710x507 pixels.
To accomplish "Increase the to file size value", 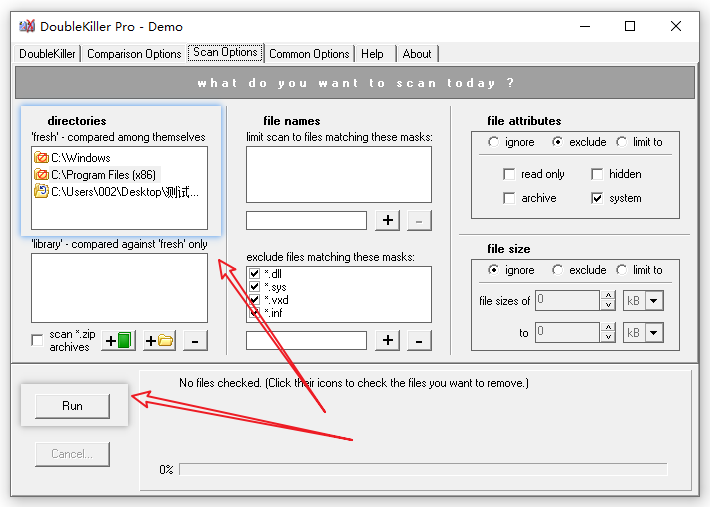I will [x=608, y=327].
